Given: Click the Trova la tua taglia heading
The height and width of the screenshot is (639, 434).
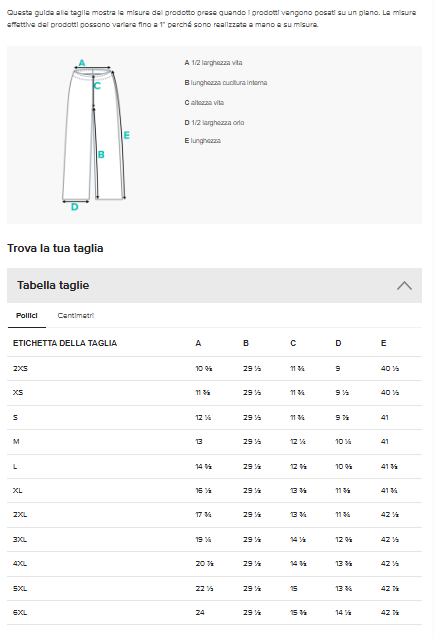Looking at the screenshot, I should pos(55,248).
